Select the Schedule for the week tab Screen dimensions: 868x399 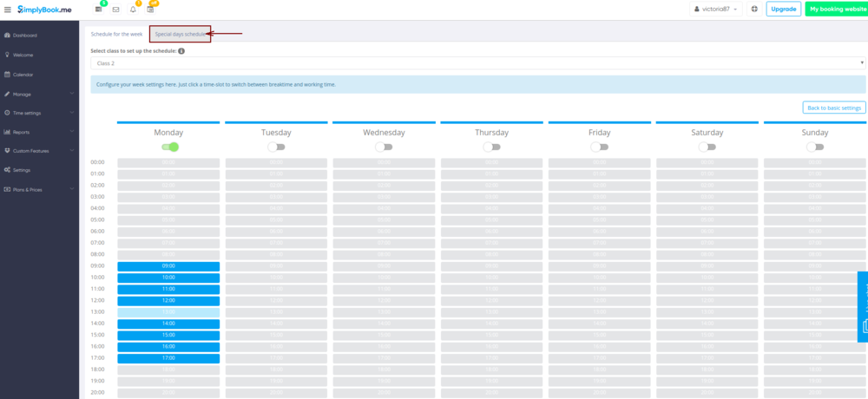pos(116,34)
